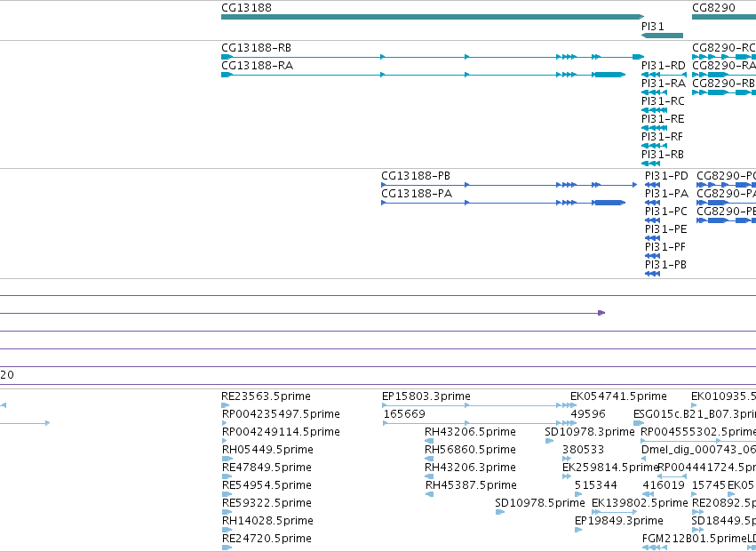This screenshot has height=552, width=756.
Task: Select protein CG13188-PB
Action: click(x=509, y=185)
